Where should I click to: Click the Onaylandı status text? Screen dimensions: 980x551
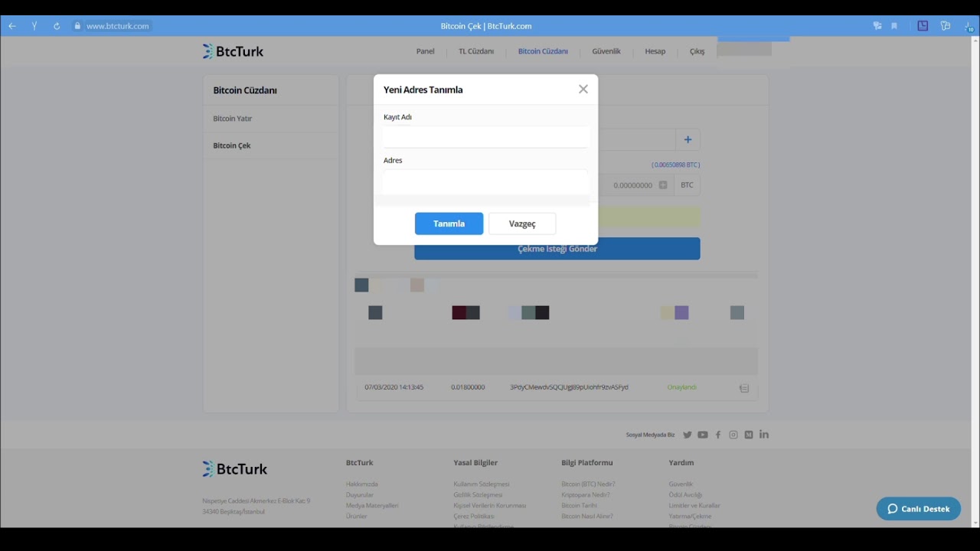(682, 387)
